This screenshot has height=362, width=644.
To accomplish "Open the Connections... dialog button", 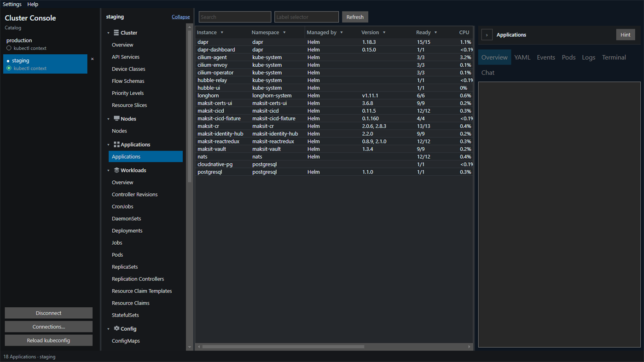I will [48, 327].
